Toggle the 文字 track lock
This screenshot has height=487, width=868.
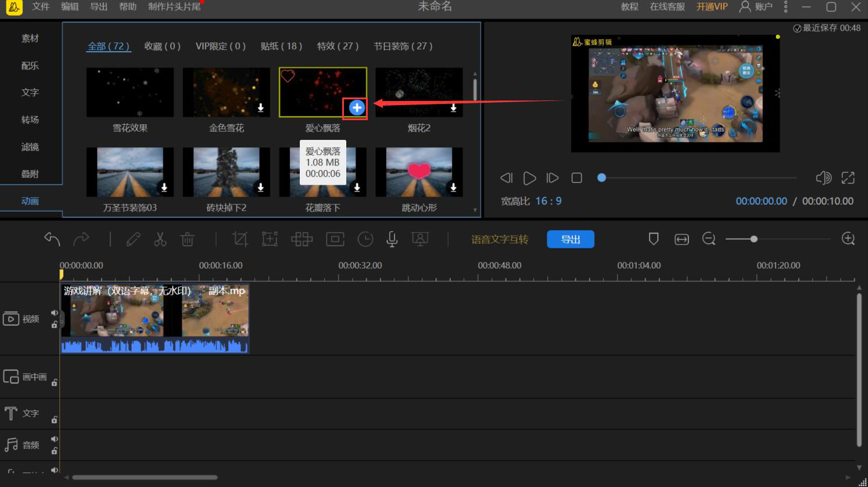[54, 420]
